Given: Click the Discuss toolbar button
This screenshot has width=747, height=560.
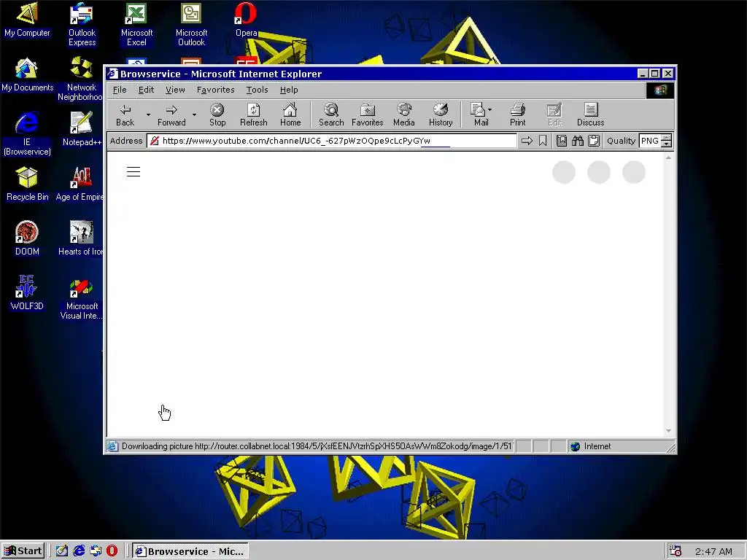Looking at the screenshot, I should (591, 115).
